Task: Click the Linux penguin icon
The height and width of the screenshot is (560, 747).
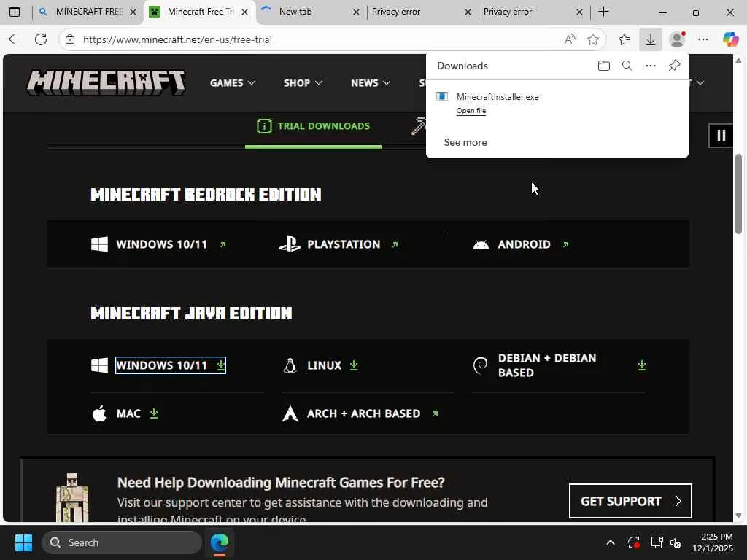Action: (290, 366)
